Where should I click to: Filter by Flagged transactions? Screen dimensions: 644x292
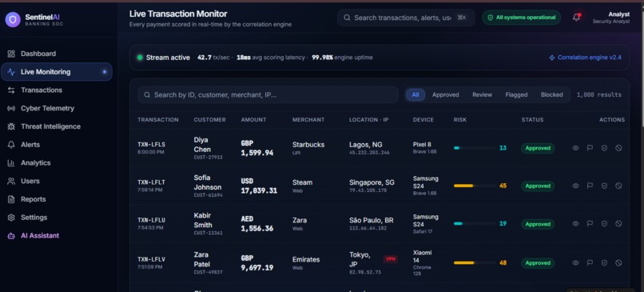(x=516, y=94)
